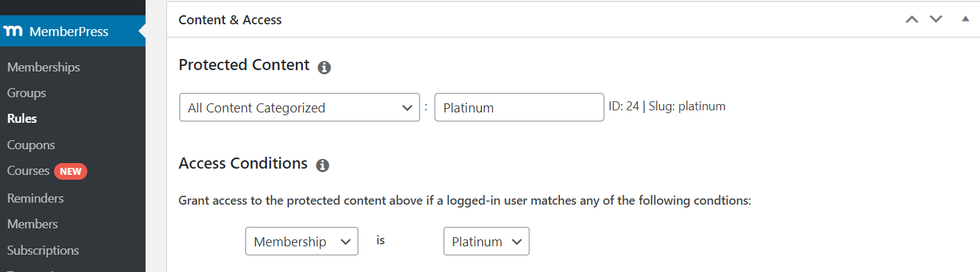
Task: Open the Members sidebar link
Action: 32,224
